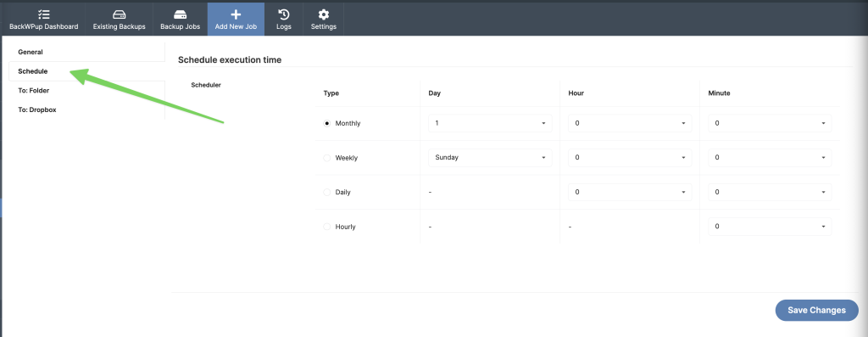Screen dimensions: 868x337
Task: Open the Backup Jobs drive icon
Action: click(180, 14)
